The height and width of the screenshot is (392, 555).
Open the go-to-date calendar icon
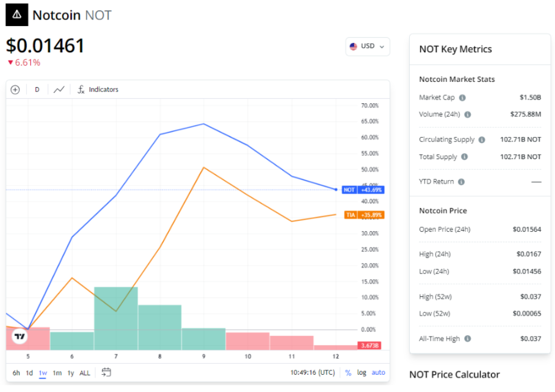[106, 372]
